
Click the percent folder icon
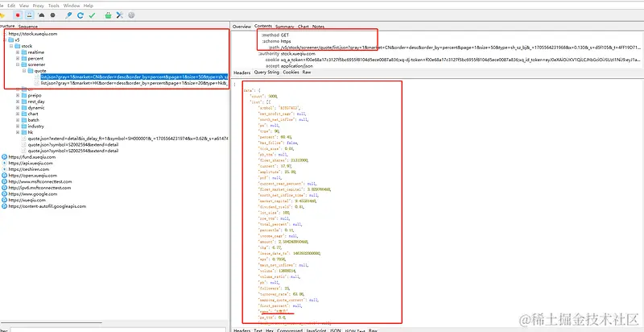tap(24, 58)
